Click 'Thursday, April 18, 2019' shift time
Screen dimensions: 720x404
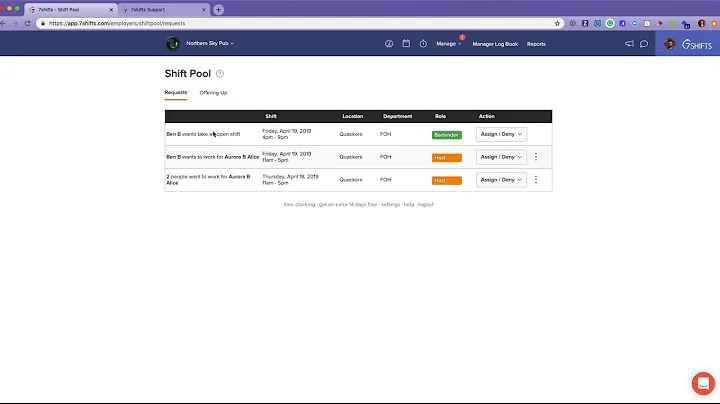tap(290, 180)
